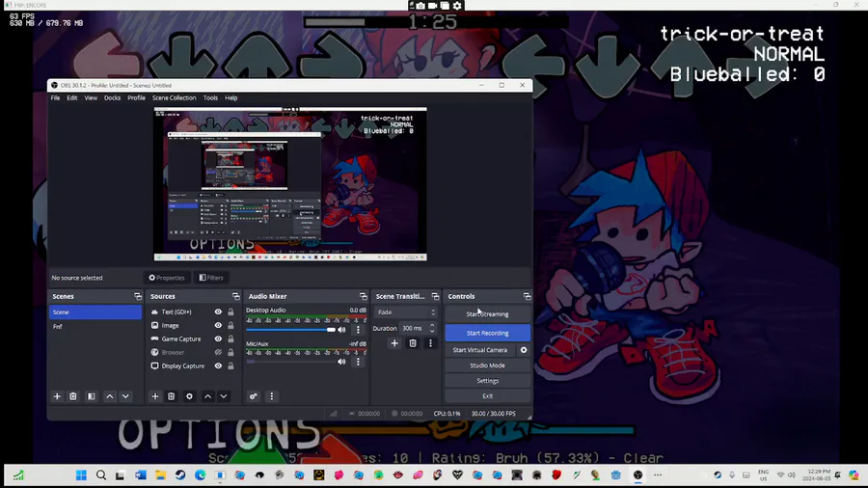This screenshot has width=868, height=488.
Task: Lock the Game Capture source
Action: click(x=231, y=339)
